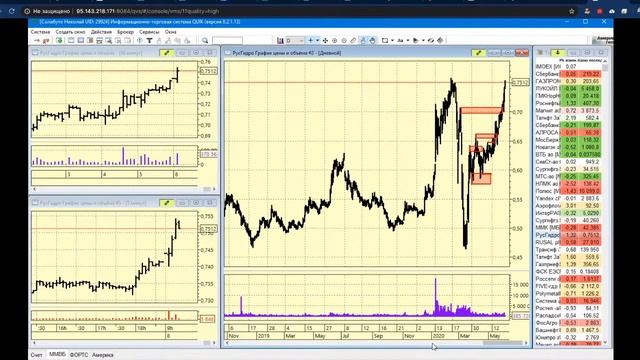Open the Создать окно menu
Viewport: 640px width, 360px height.
(x=70, y=32)
